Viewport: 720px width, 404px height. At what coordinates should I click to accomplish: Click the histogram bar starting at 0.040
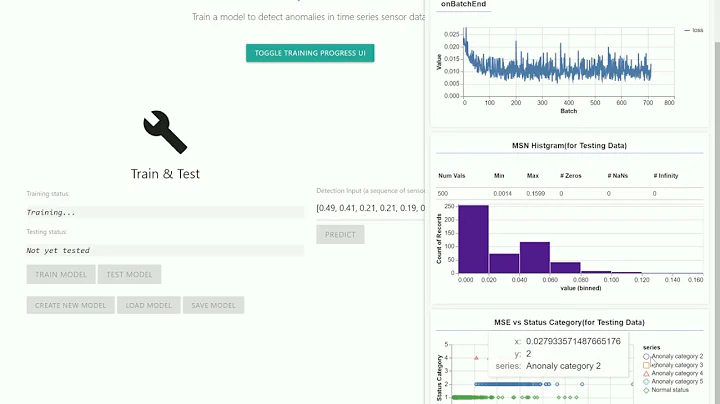pyautogui.click(x=535, y=258)
